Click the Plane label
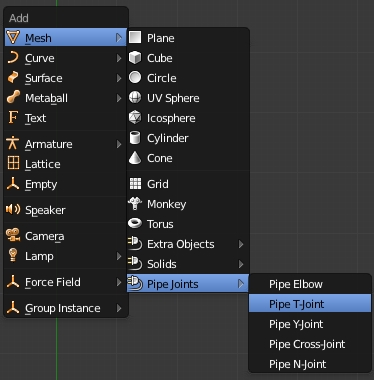Screen dimensions: 374x380 pos(161,38)
